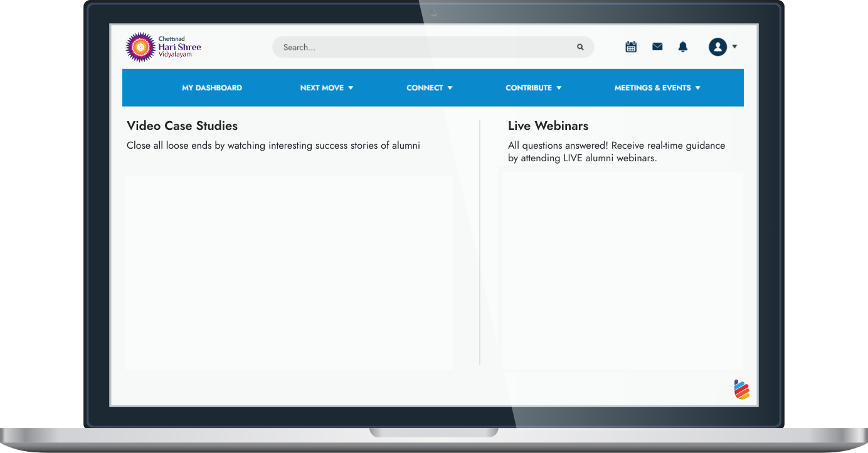
Task: View notifications with the bell icon
Action: [x=683, y=47]
